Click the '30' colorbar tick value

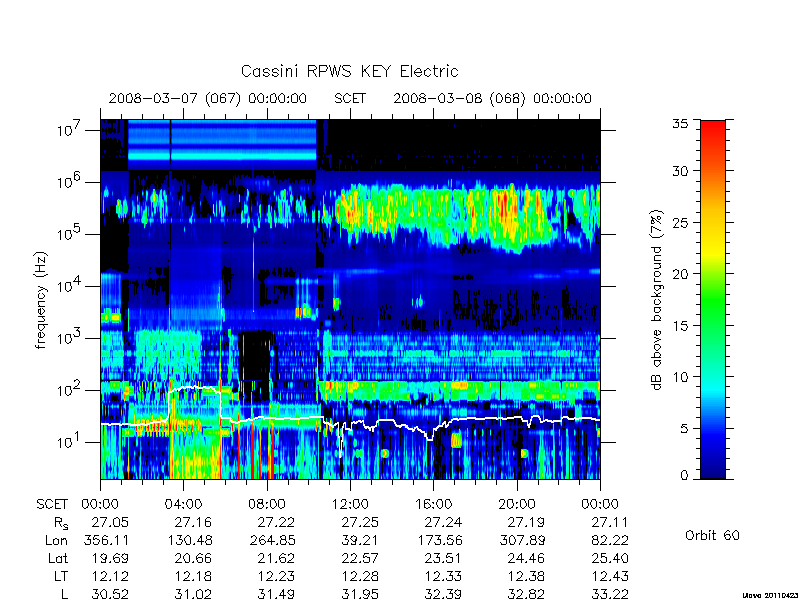click(x=680, y=170)
